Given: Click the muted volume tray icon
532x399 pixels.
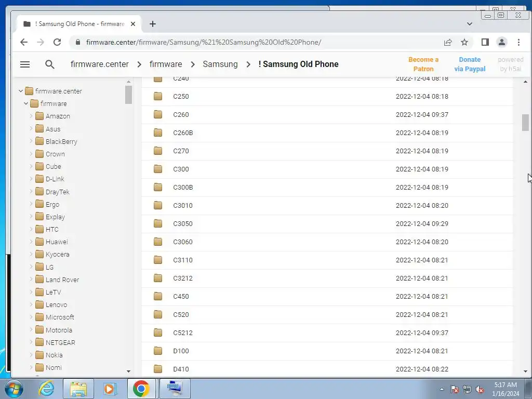Looking at the screenshot, I should (x=480, y=390).
